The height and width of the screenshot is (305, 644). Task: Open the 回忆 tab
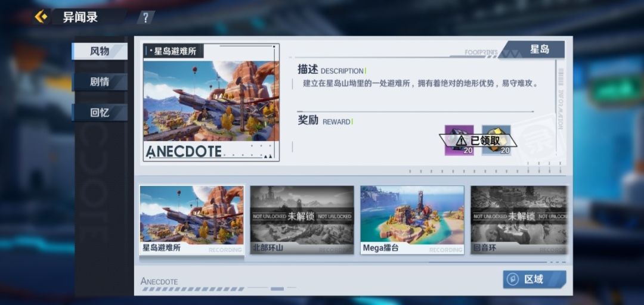[x=100, y=113]
